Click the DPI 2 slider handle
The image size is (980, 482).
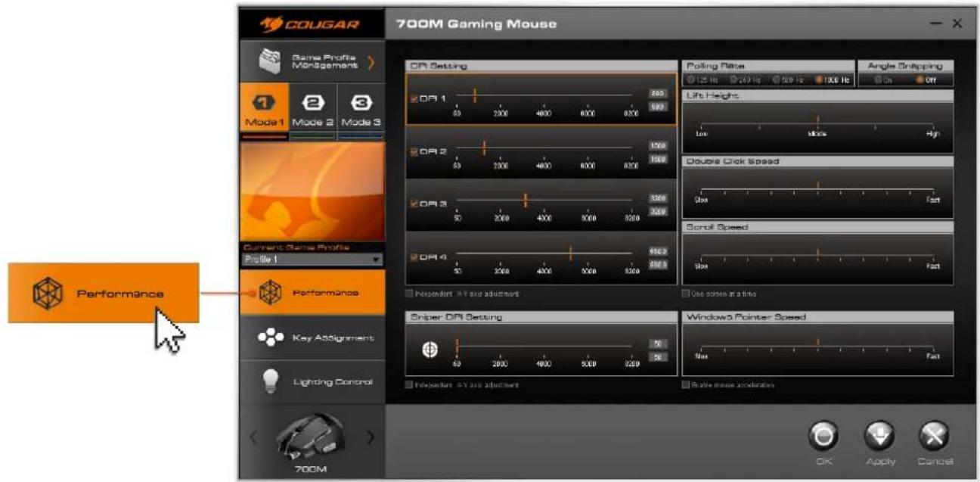coord(484,147)
